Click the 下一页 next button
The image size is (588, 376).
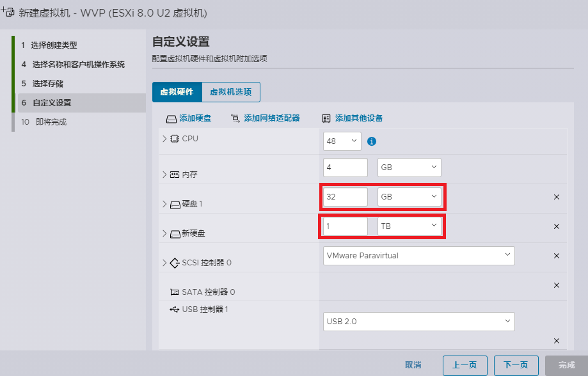tap(516, 365)
